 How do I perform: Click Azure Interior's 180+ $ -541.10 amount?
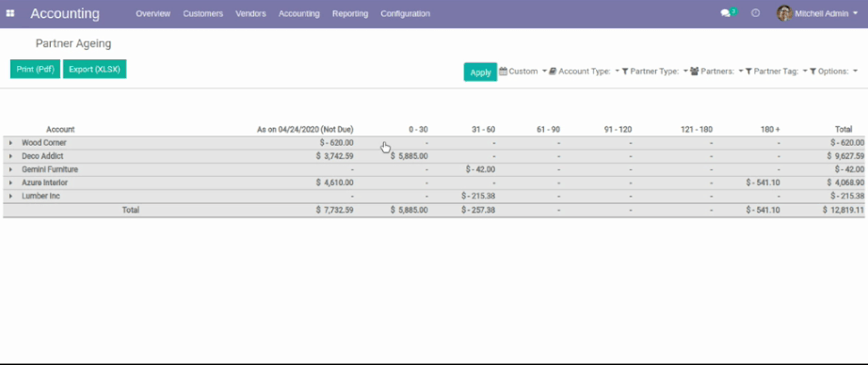coord(764,182)
